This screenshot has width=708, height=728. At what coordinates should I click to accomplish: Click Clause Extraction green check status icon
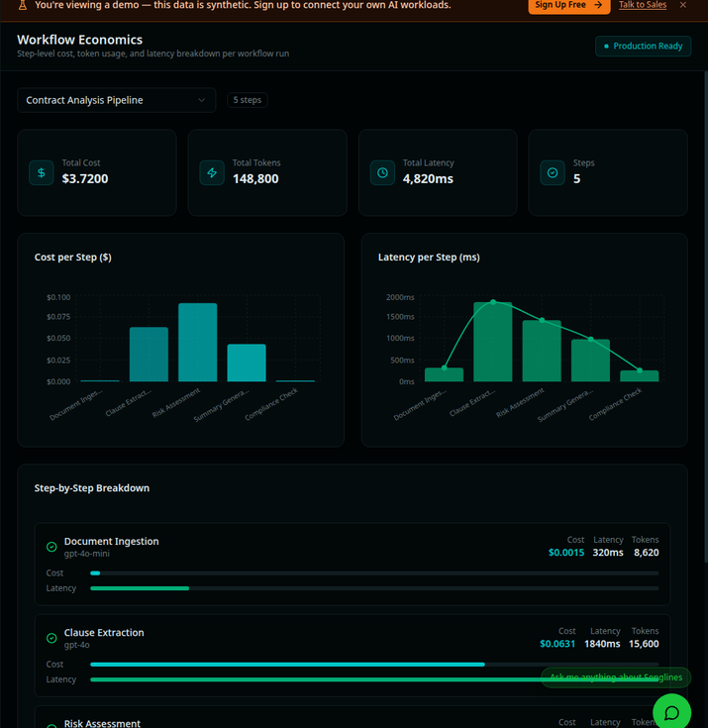[51, 638]
